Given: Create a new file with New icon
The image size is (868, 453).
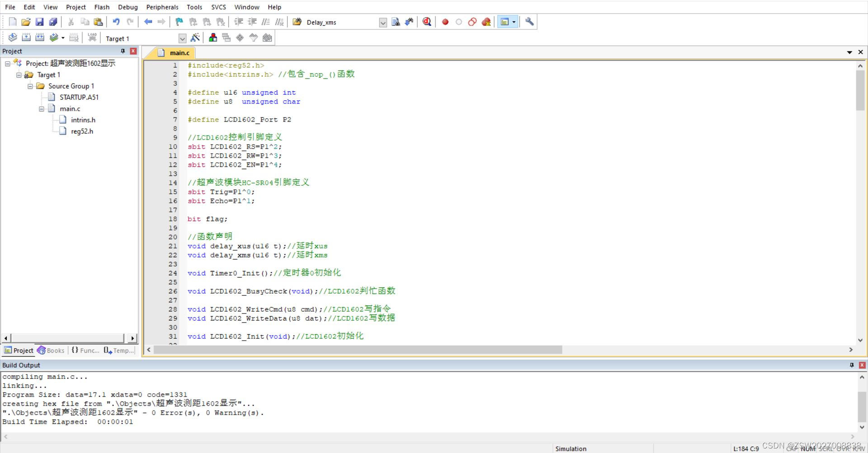Looking at the screenshot, I should click(x=13, y=22).
